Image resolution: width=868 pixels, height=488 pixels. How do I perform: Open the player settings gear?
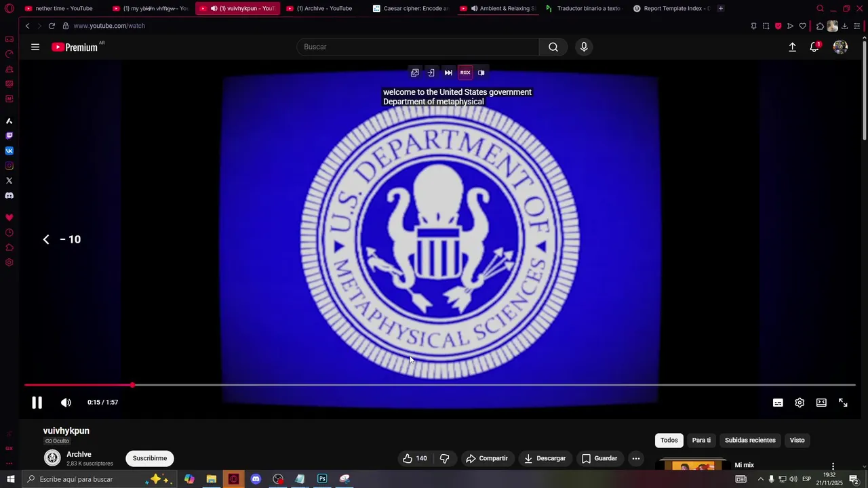pos(800,403)
